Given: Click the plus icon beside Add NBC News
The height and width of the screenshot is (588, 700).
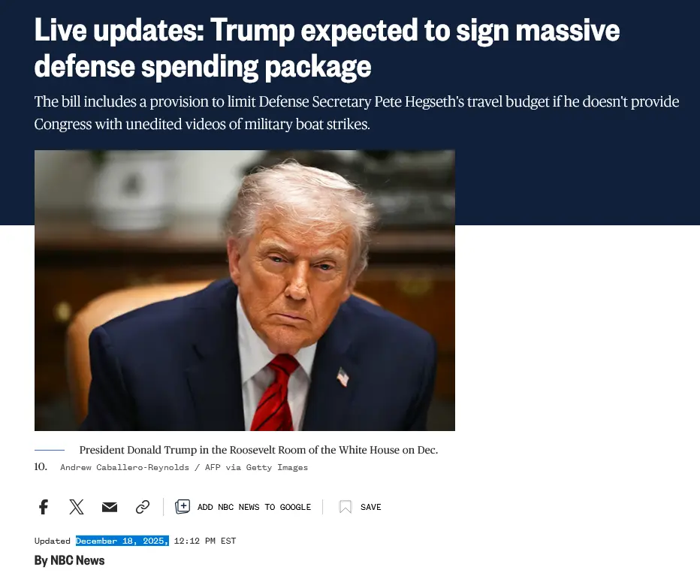Looking at the screenshot, I should point(183,506).
